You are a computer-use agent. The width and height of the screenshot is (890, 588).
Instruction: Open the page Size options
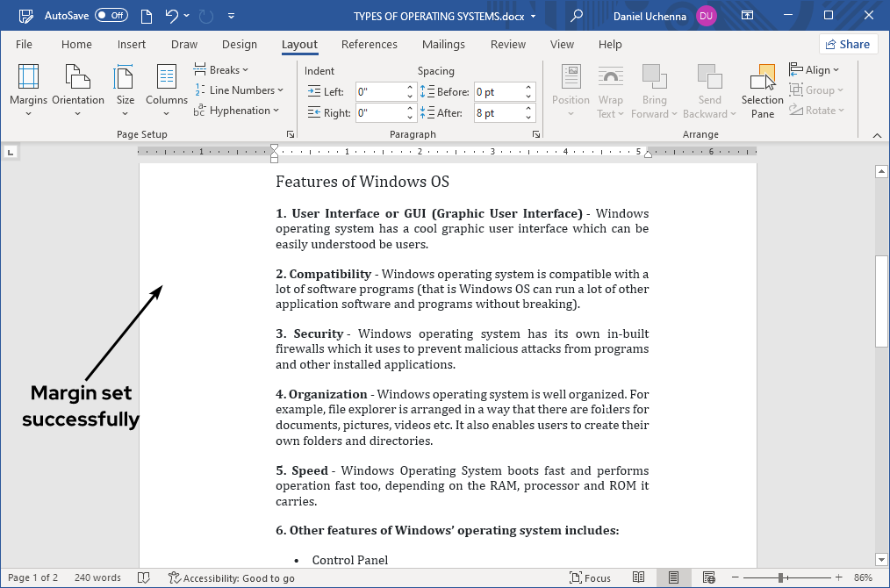click(126, 90)
